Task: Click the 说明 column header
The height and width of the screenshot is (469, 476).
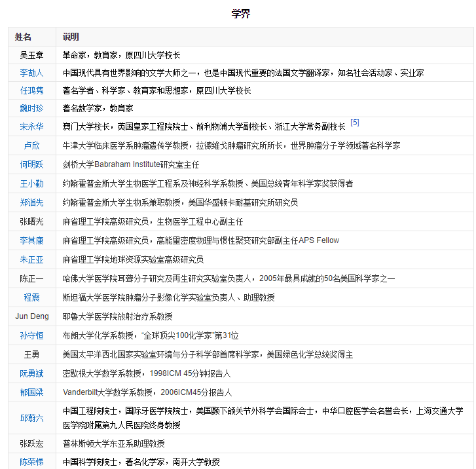Action: 71,37
